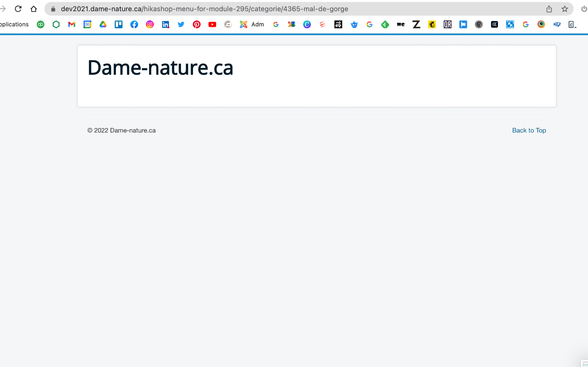Open the Joomla Adm bookmark
The image size is (588, 367).
(x=252, y=24)
